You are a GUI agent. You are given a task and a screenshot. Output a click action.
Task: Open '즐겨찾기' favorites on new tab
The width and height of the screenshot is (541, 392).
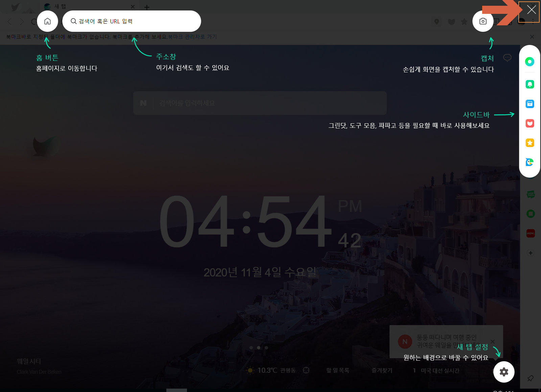[382, 370]
